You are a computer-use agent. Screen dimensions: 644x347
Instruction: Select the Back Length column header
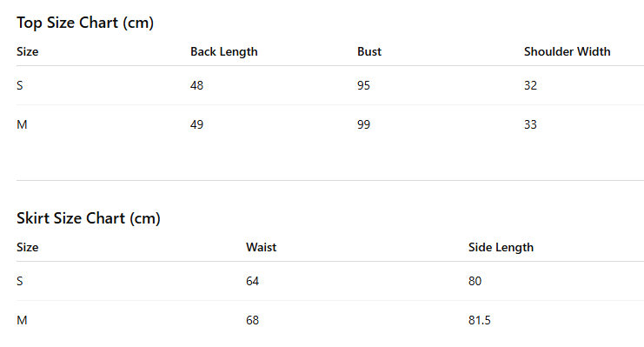[224, 52]
